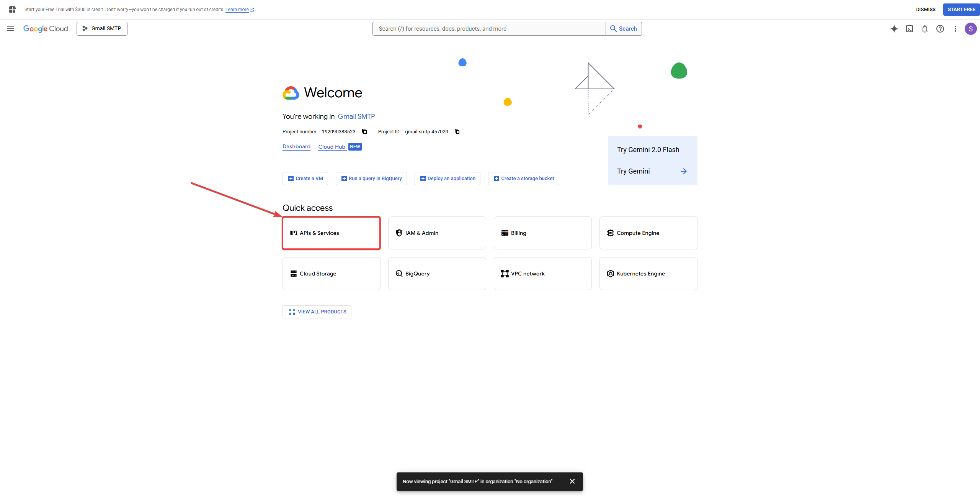Open the Cloud Storage card
Image resolution: width=980 pixels, height=500 pixels.
332,274
